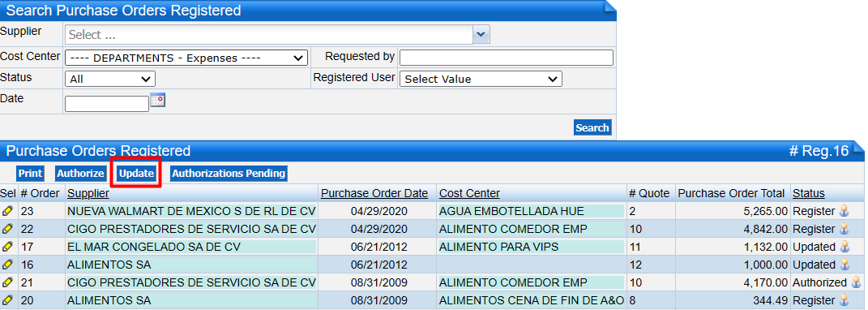Click supplier EL MAR CONGELADO SA DE CV
This screenshot has width=868, height=310.
[x=154, y=246]
